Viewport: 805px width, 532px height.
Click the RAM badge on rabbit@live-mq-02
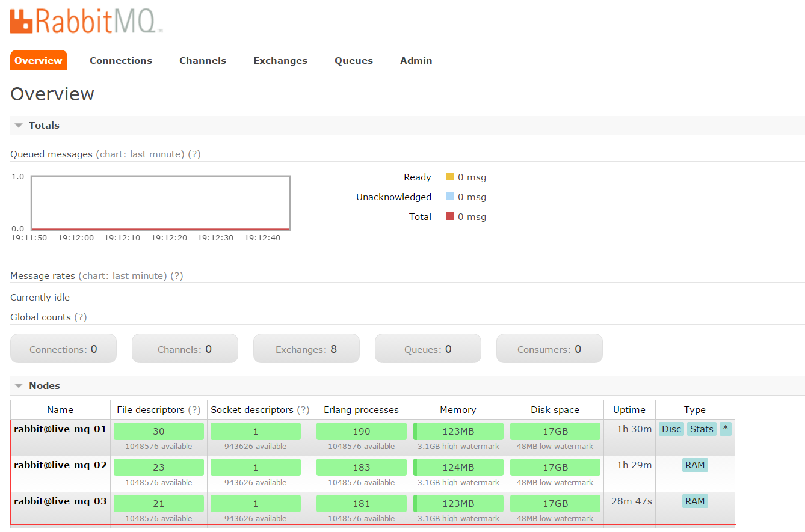[695, 465]
